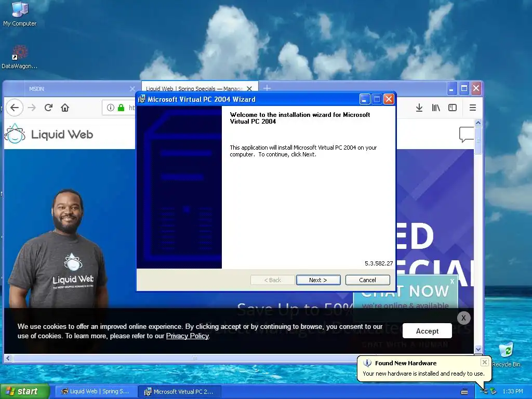Reload the Liquid Web page
This screenshot has width=532, height=399.
48,108
